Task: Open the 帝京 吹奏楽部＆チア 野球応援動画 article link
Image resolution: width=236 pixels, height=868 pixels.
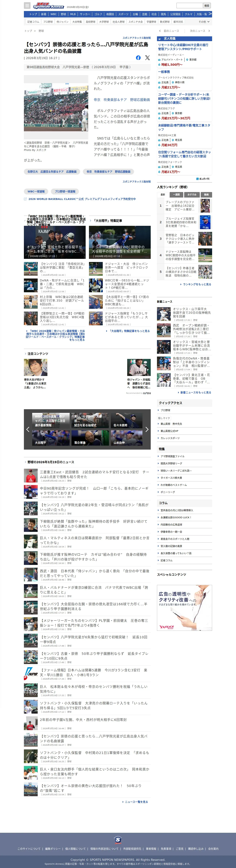Action: (122, 100)
